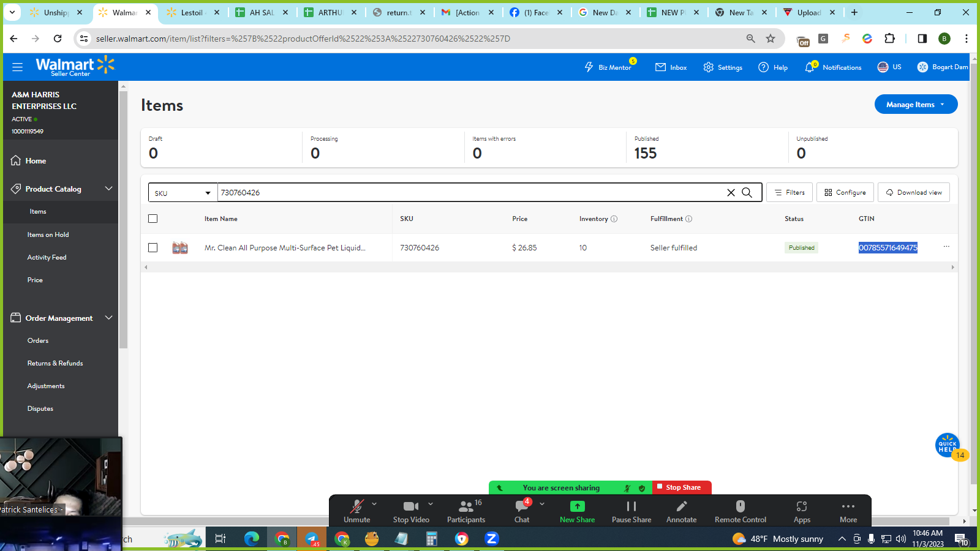Check the select-all items checkbox

(153, 219)
